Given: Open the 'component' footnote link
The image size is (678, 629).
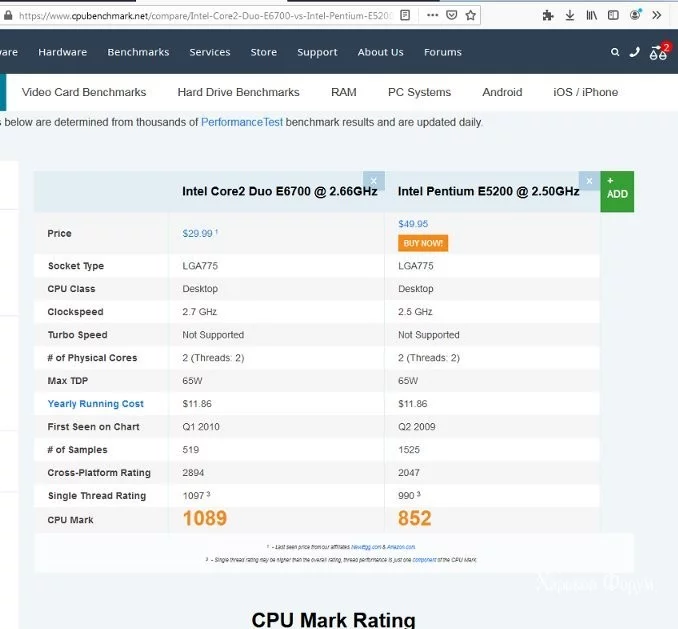Looking at the screenshot, I should point(424,560).
